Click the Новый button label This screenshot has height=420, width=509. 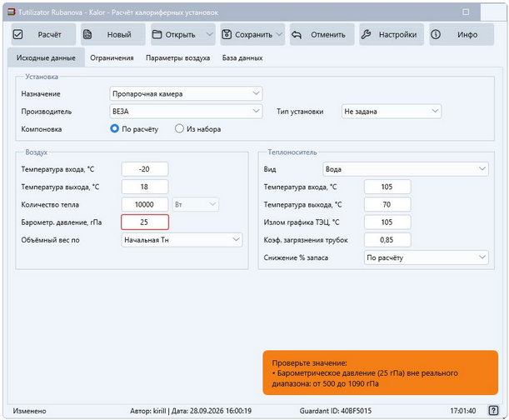click(x=119, y=34)
